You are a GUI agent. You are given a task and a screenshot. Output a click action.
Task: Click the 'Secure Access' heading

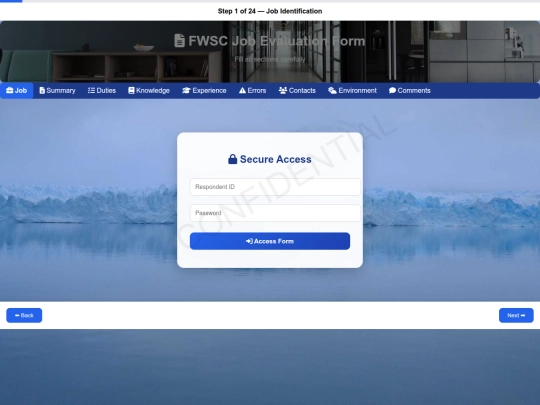276,159
